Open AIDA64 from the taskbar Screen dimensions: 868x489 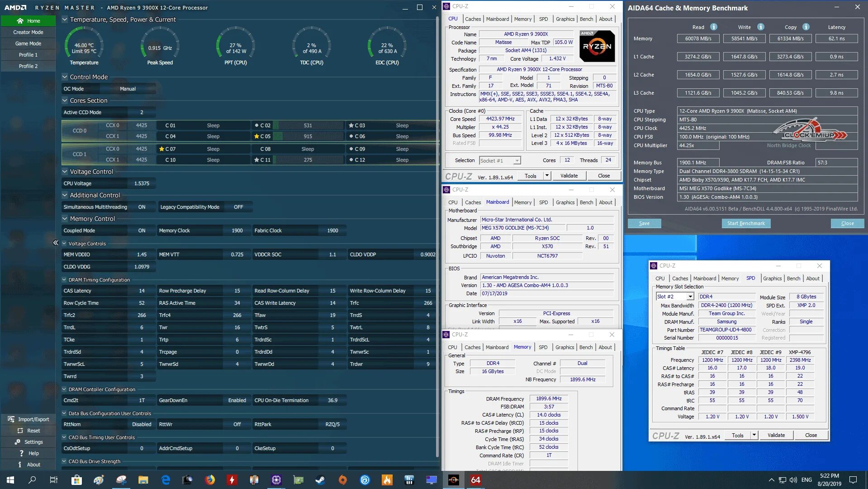(x=475, y=479)
